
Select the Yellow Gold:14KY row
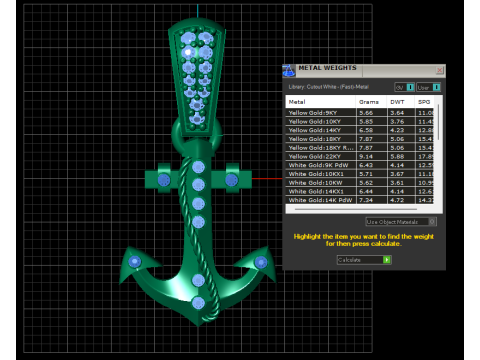360,130
